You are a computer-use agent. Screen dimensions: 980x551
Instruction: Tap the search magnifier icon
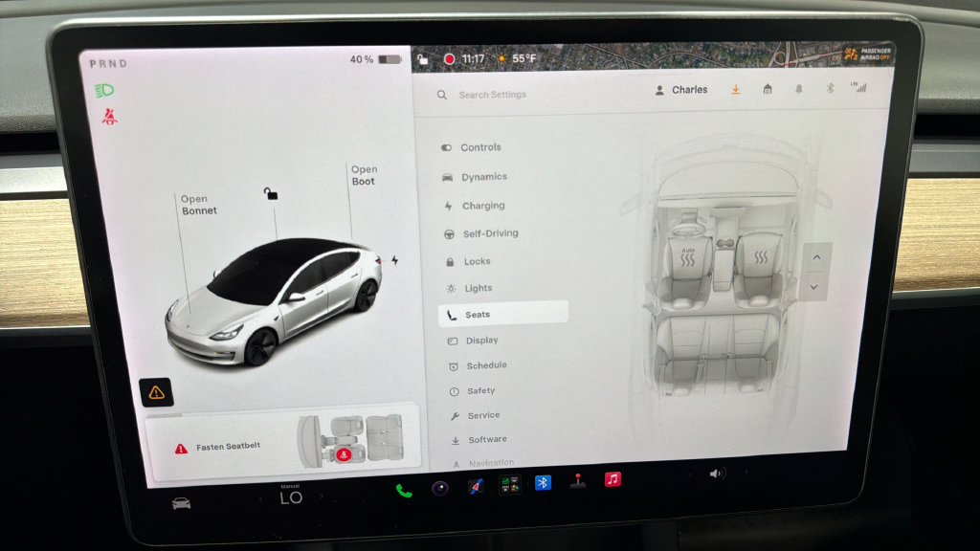point(442,95)
